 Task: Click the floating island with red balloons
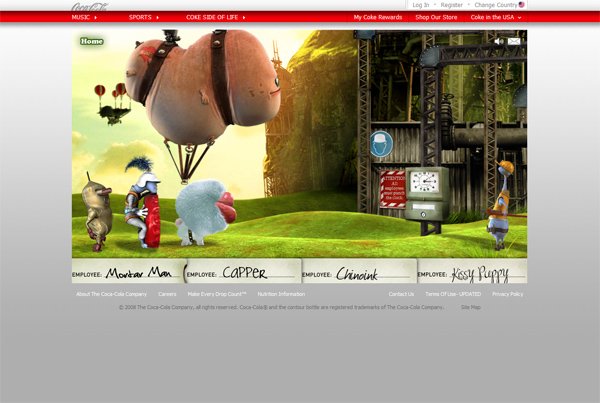112,104
